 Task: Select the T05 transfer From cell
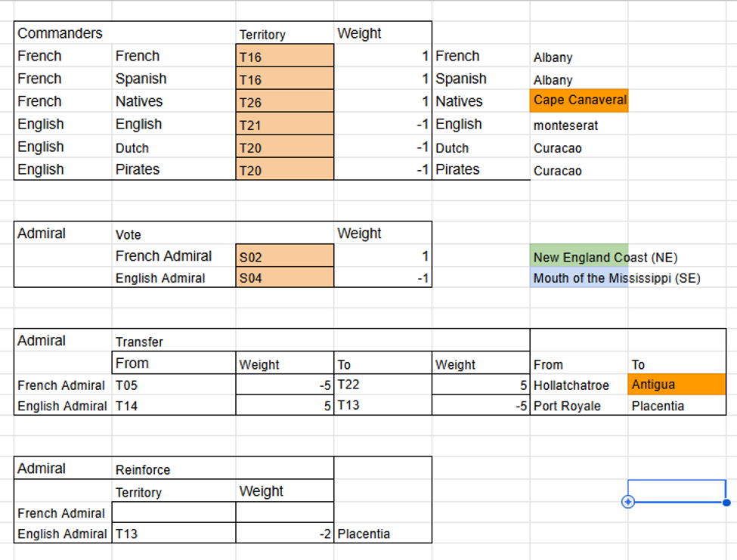174,385
